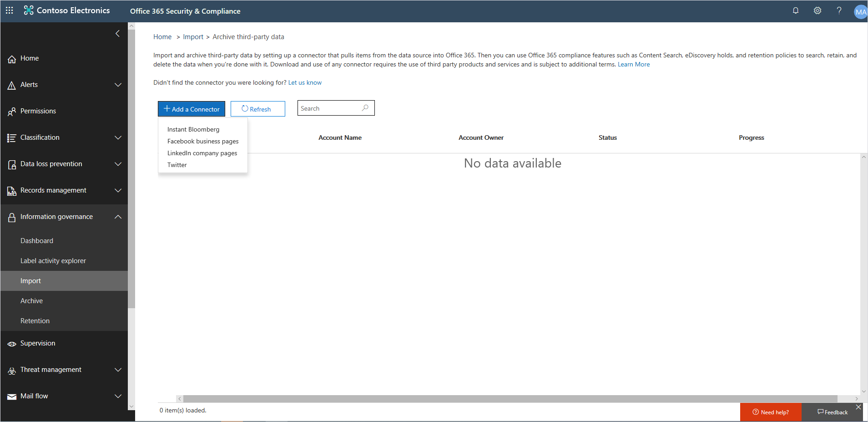Open settings with the gear icon
Screen dimensions: 868x422
pyautogui.click(x=818, y=10)
